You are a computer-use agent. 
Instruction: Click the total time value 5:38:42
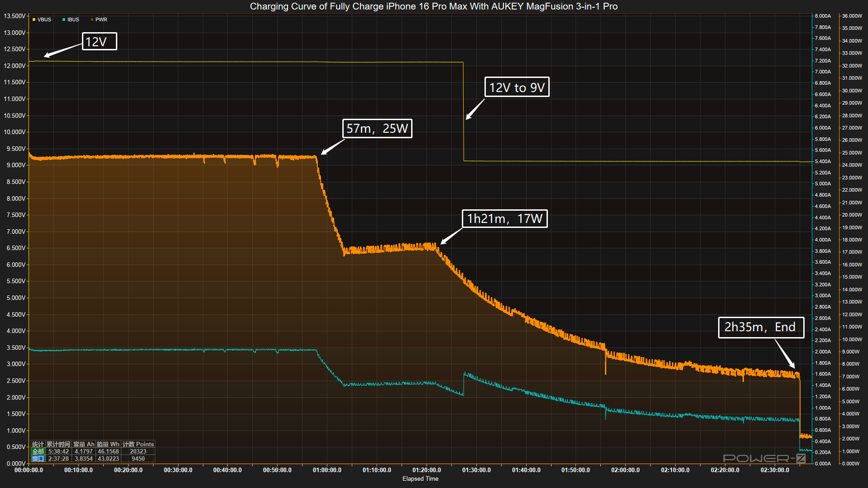pyautogui.click(x=58, y=451)
